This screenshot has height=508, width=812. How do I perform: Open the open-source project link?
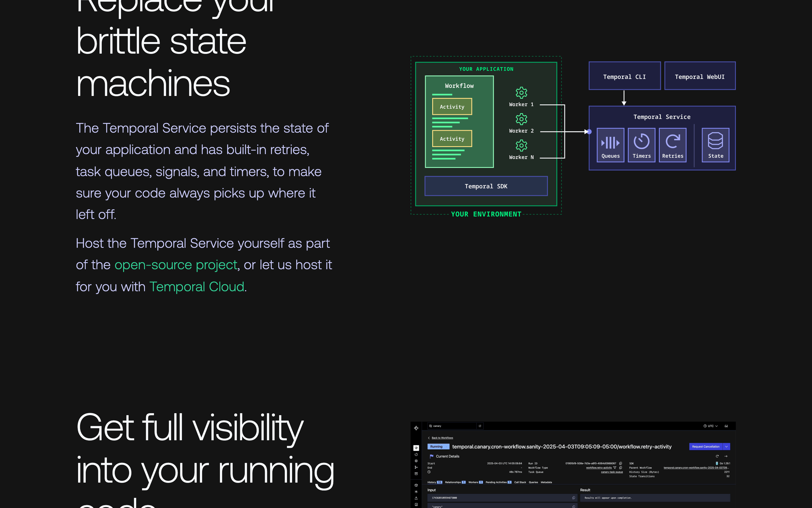click(x=176, y=265)
